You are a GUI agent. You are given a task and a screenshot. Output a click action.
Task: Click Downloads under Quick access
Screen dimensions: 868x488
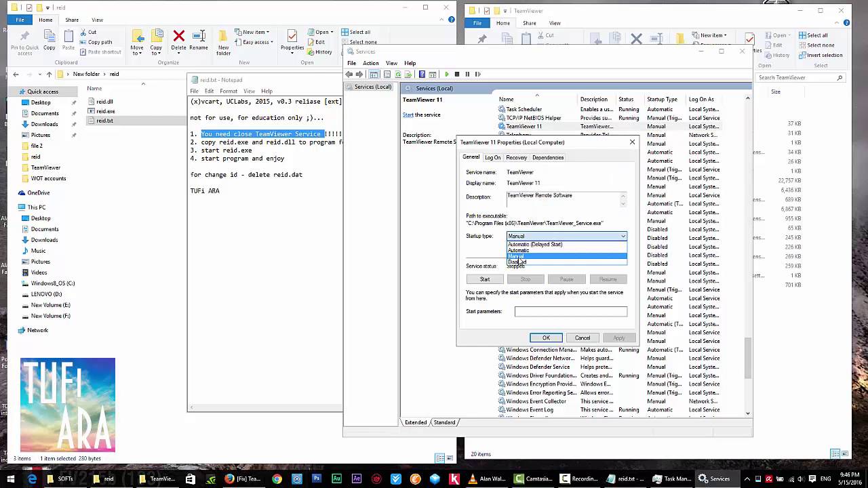44,124
